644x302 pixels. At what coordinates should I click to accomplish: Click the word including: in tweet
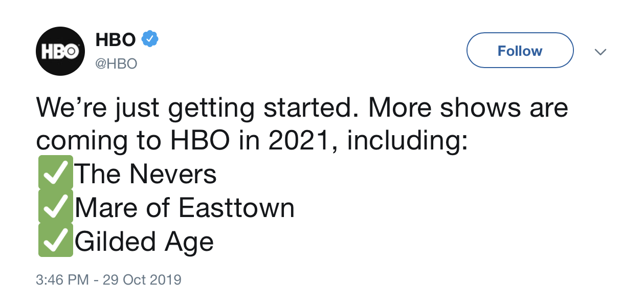coord(408,142)
